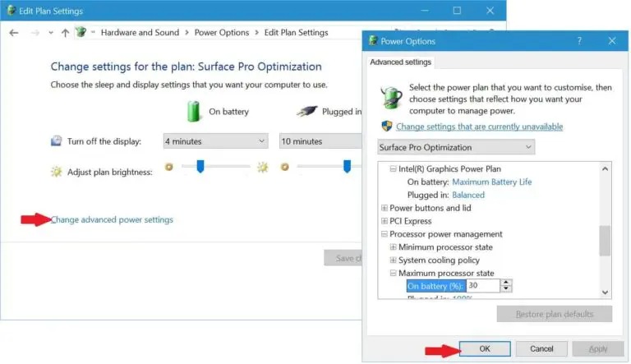
Task: Click the UAC shield icon
Action: (386, 126)
